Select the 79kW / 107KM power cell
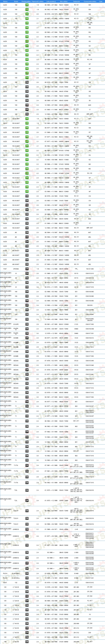This screenshot has width=105, height=644. pos(64,32)
